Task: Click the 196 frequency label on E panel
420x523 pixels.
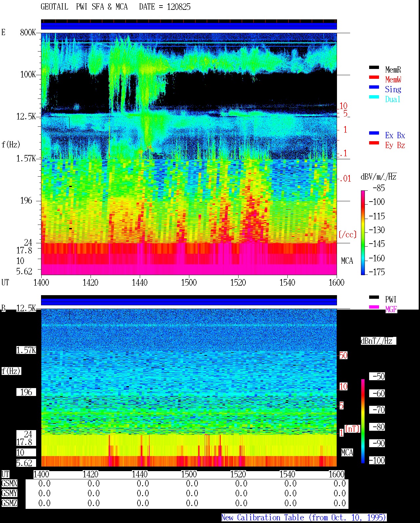Action: click(26, 201)
